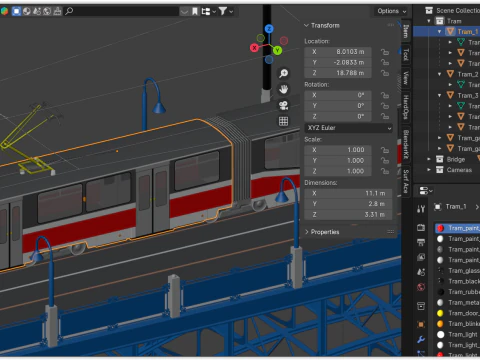Image resolution: width=480 pixels, height=360 pixels.
Task: Select Tram_2 in the outliner
Action: click(x=468, y=74)
